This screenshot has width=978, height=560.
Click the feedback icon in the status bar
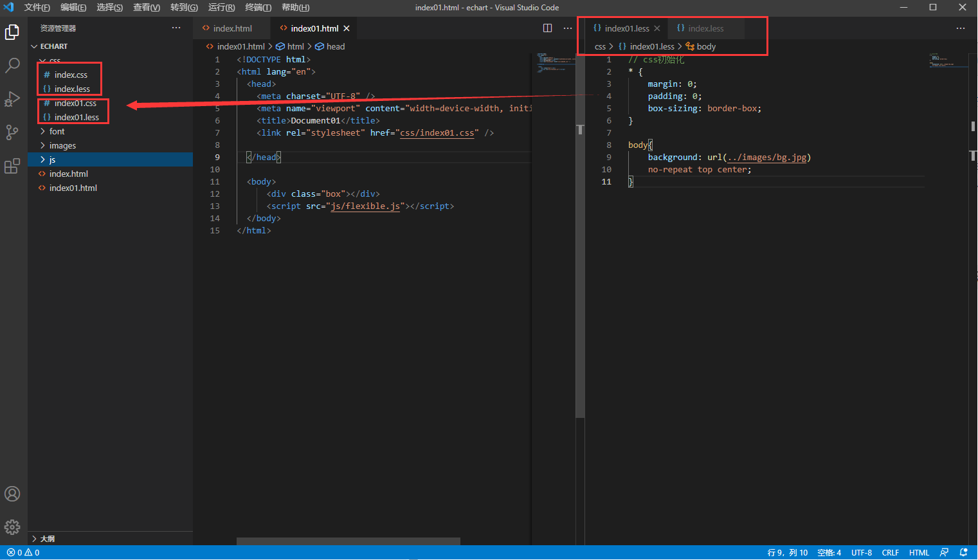[x=944, y=552]
